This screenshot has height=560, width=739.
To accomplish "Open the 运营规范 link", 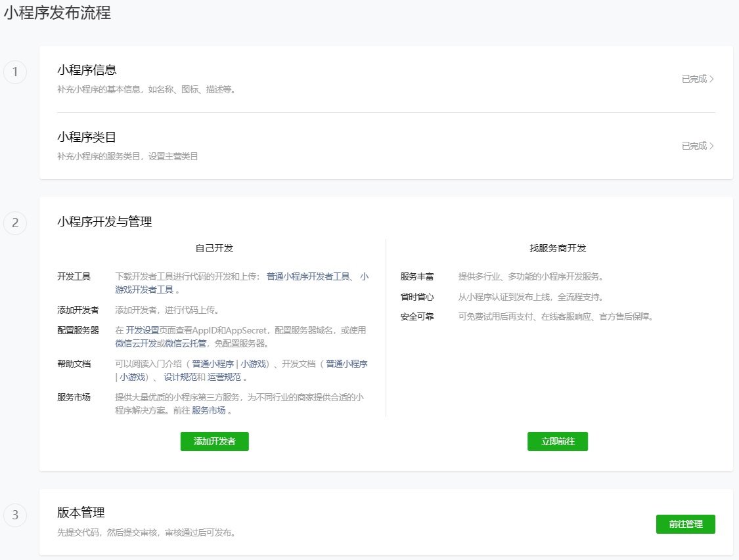I will click(224, 377).
